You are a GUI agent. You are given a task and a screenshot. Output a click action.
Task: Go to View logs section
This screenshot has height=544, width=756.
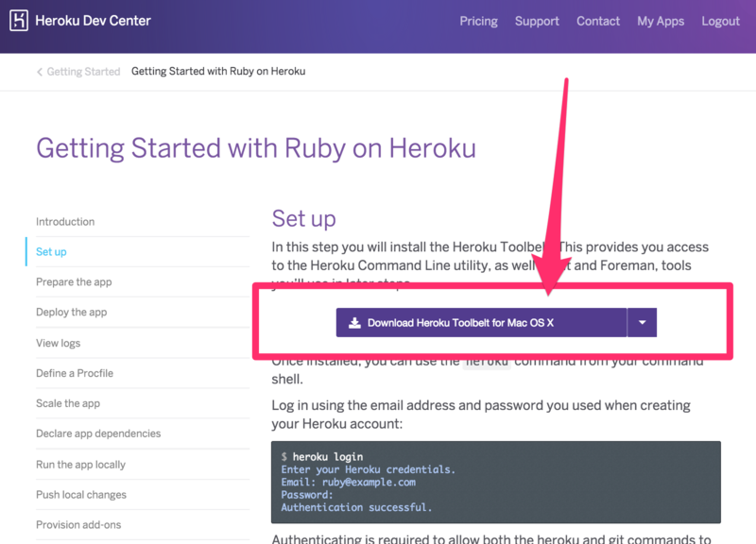click(x=59, y=343)
